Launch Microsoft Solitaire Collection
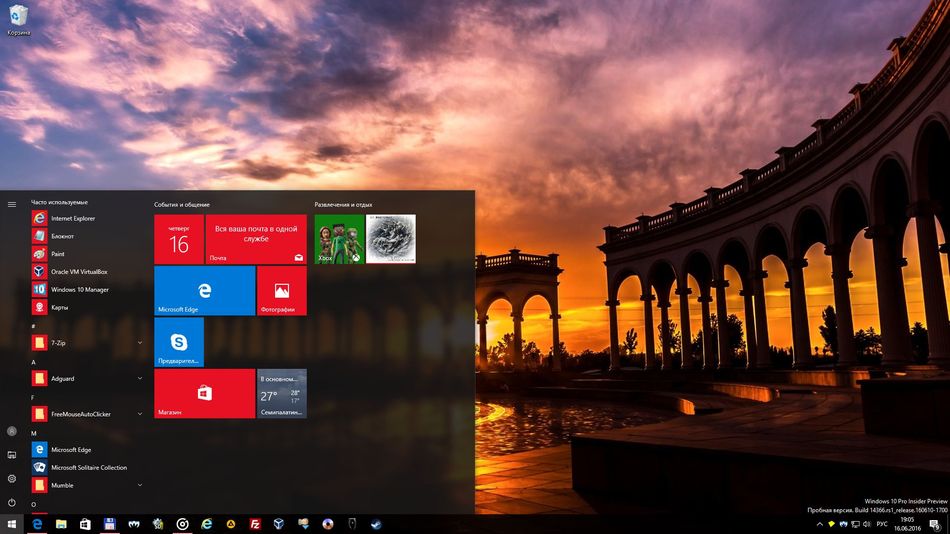Screen dimensions: 950x534 (x=88, y=467)
